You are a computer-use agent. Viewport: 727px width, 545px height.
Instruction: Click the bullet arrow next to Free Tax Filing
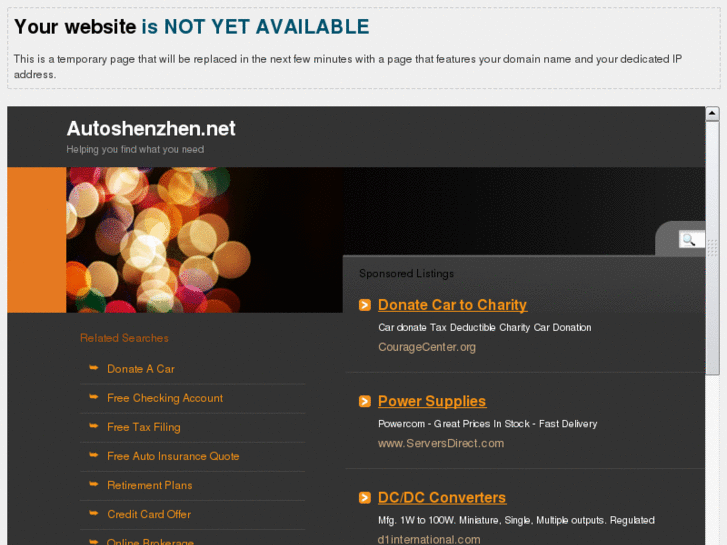pos(94,426)
